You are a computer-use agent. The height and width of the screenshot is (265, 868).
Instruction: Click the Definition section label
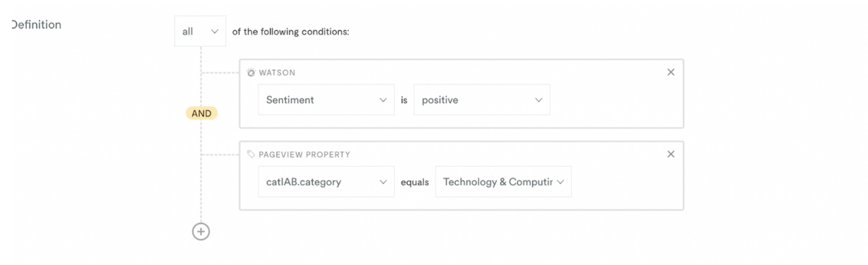click(x=36, y=24)
